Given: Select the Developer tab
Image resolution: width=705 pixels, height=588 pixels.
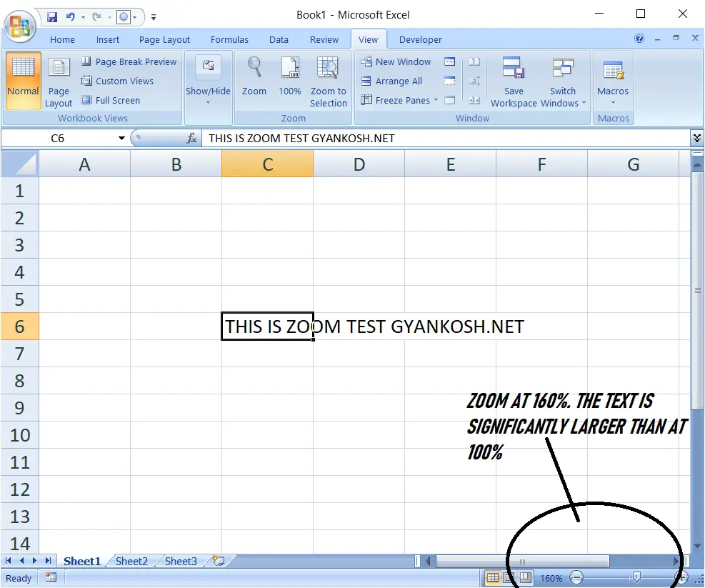Looking at the screenshot, I should click(x=421, y=39).
